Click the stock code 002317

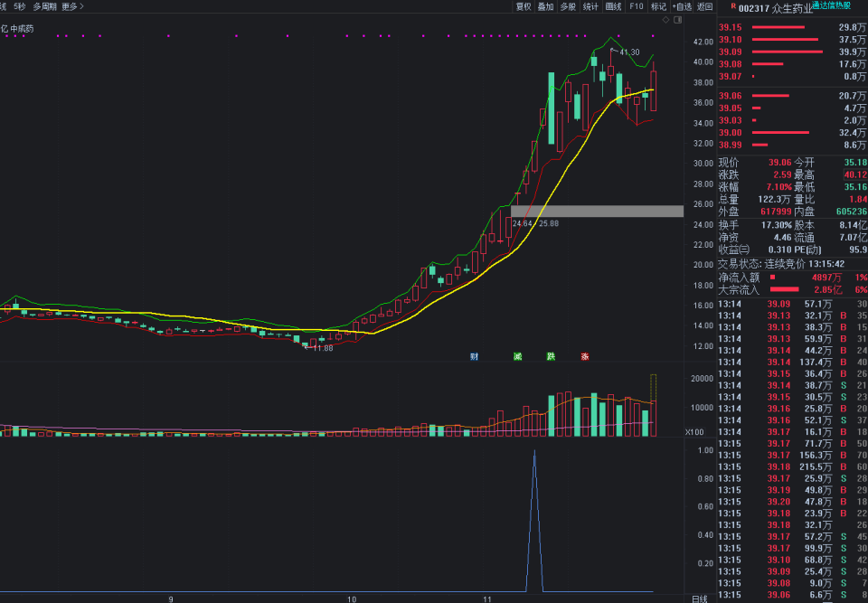[x=754, y=8]
